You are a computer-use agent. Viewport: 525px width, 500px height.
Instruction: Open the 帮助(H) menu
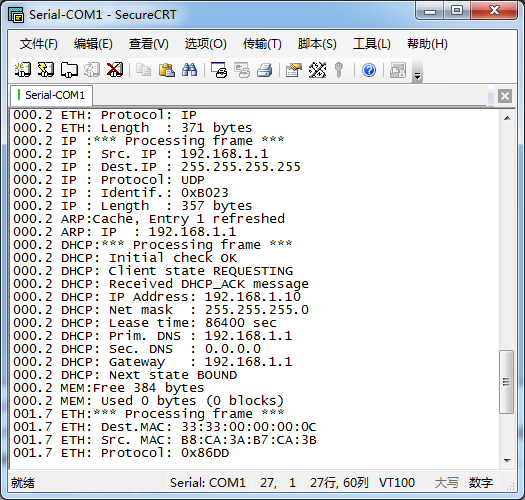pyautogui.click(x=427, y=44)
